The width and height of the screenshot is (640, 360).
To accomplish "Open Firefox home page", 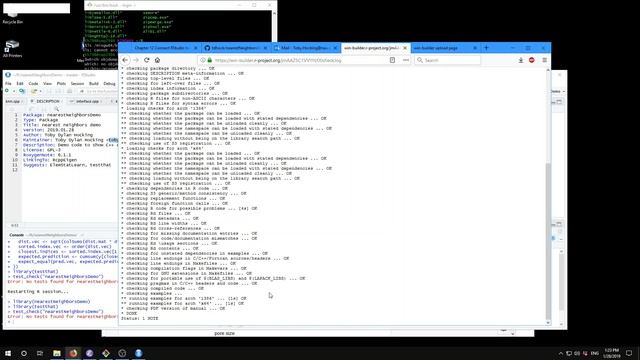I will point(157,60).
